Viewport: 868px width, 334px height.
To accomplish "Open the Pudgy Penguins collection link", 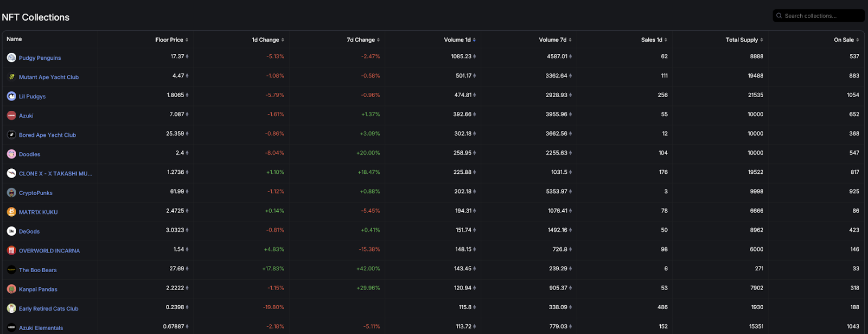I will (40, 58).
